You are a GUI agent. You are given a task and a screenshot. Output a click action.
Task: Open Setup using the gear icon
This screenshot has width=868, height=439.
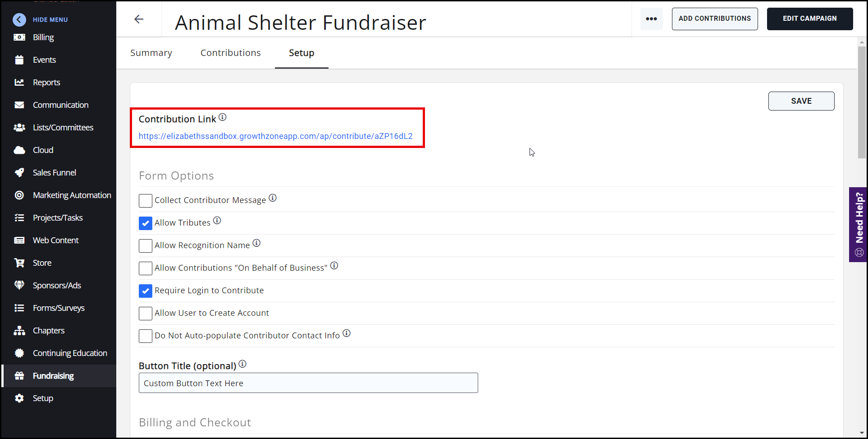pos(19,398)
